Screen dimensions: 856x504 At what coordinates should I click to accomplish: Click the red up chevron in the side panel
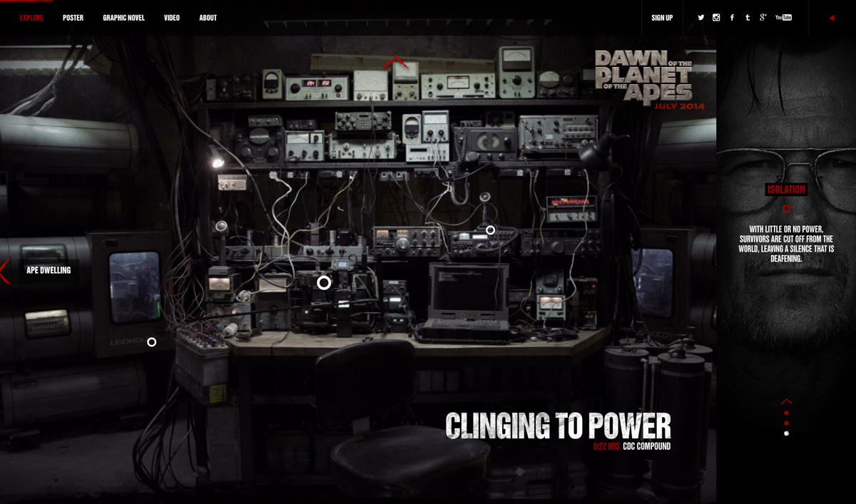786,401
